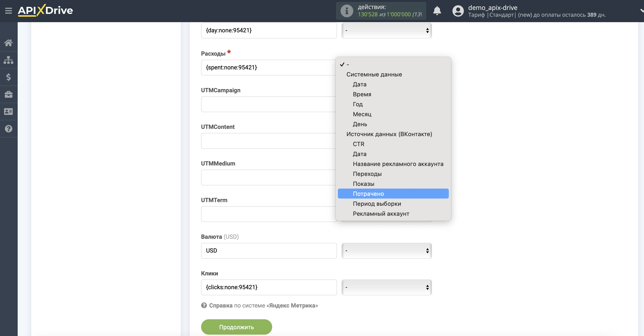
Task: Click the demo_apix-drive account name
Action: [x=493, y=7]
